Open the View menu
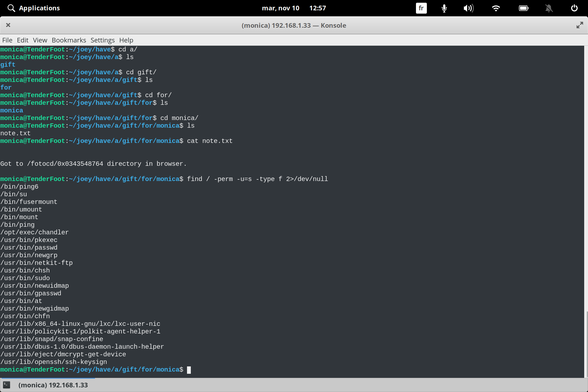Image resolution: width=588 pixels, height=392 pixels. click(40, 40)
